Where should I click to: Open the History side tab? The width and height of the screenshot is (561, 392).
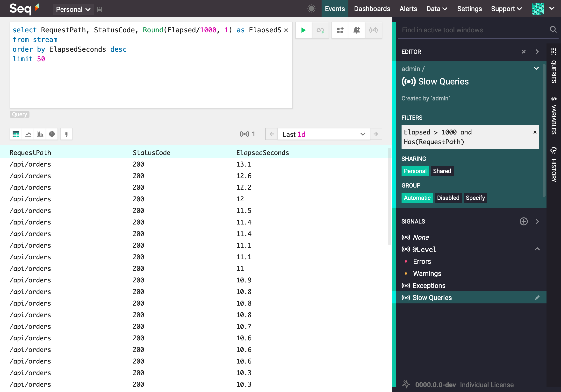(554, 165)
